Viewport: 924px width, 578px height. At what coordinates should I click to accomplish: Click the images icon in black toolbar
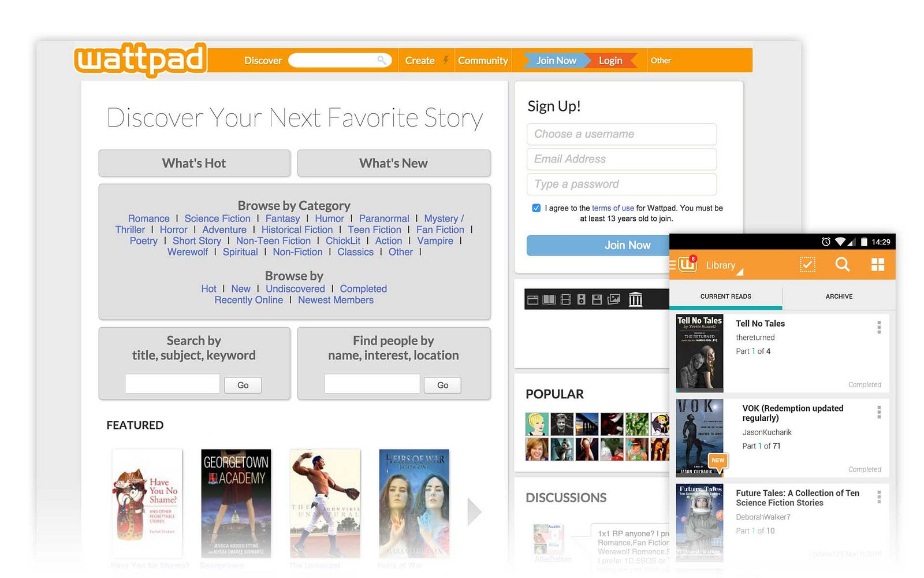(x=614, y=299)
